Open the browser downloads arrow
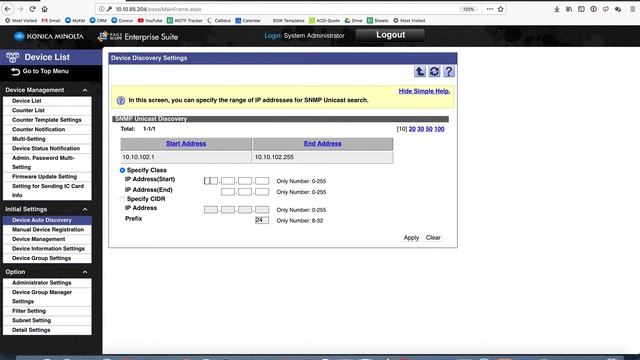 click(x=556, y=9)
